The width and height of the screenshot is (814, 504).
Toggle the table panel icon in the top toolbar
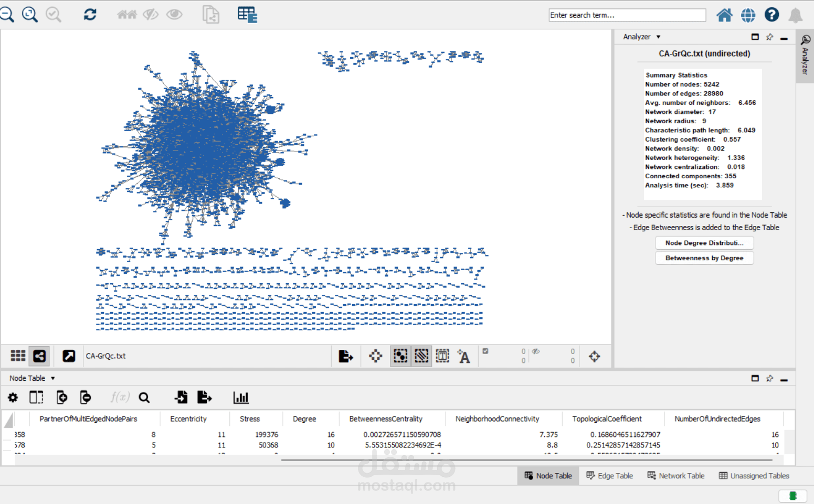pyautogui.click(x=247, y=14)
